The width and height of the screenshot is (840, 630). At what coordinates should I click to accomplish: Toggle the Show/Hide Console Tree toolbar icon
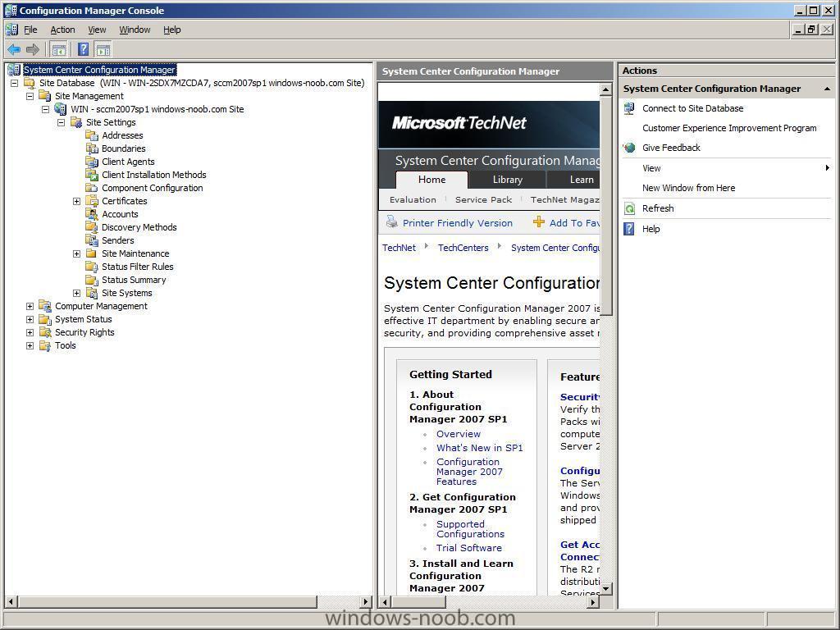(58, 50)
